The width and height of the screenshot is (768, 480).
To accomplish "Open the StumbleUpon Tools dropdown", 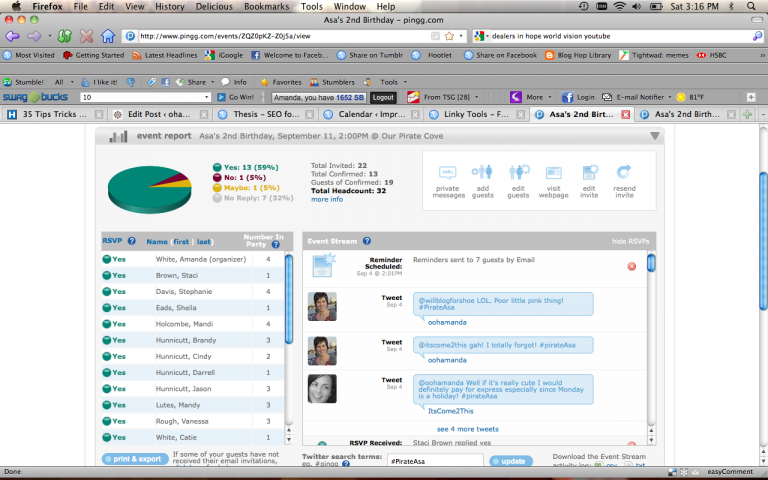I will point(390,82).
